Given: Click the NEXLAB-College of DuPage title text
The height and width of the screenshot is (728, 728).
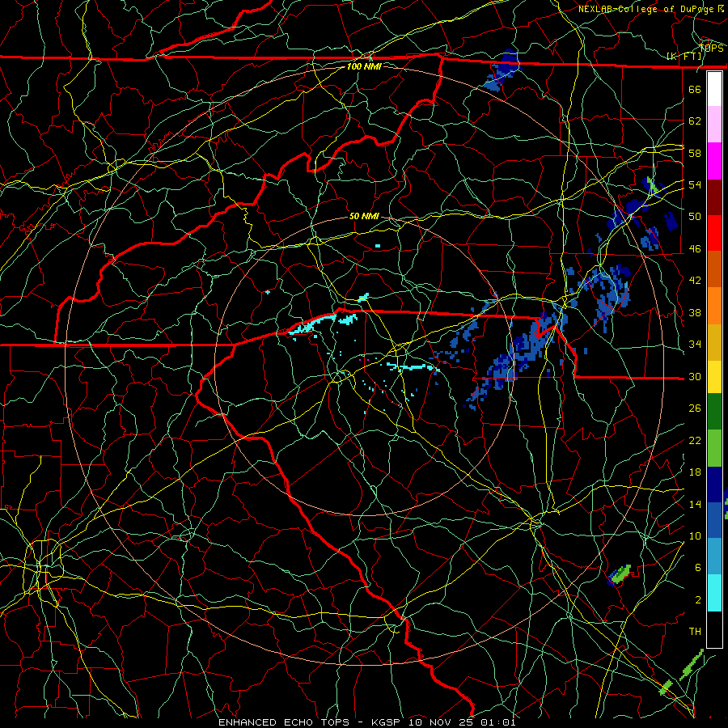Looking at the screenshot, I should [646, 9].
